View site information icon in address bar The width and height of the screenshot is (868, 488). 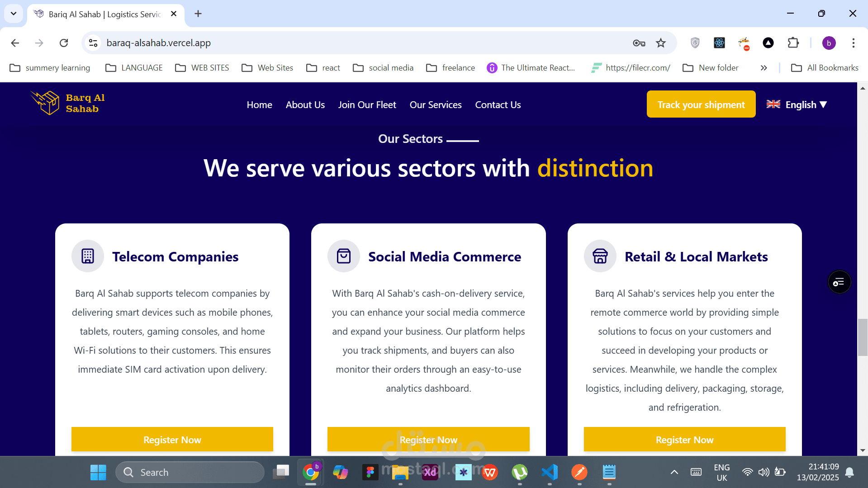click(93, 43)
